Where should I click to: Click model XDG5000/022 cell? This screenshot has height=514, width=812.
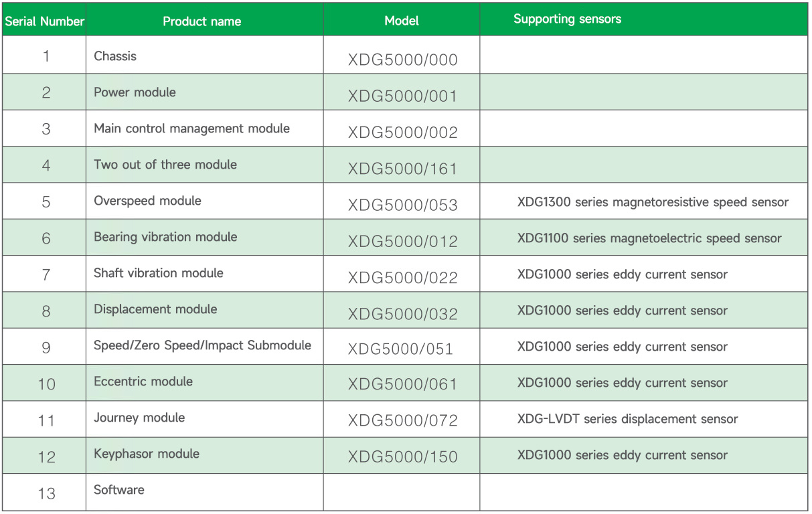point(402,274)
